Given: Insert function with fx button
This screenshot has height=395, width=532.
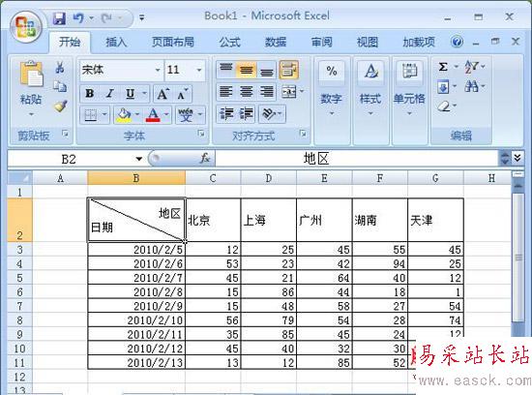Looking at the screenshot, I should pos(205,158).
